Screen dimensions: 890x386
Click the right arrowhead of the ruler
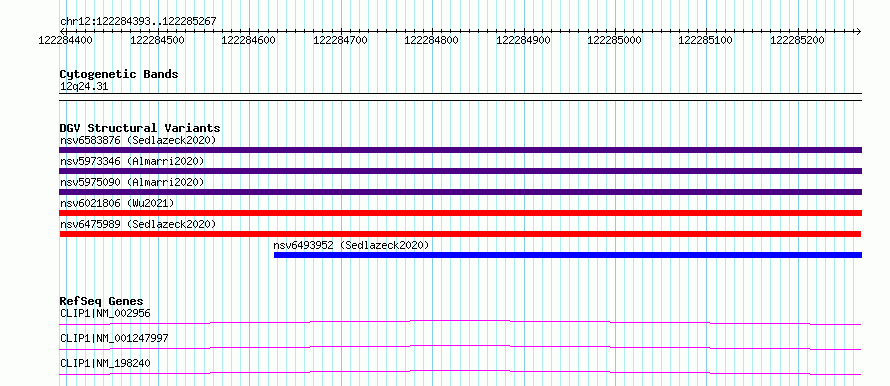click(858, 31)
